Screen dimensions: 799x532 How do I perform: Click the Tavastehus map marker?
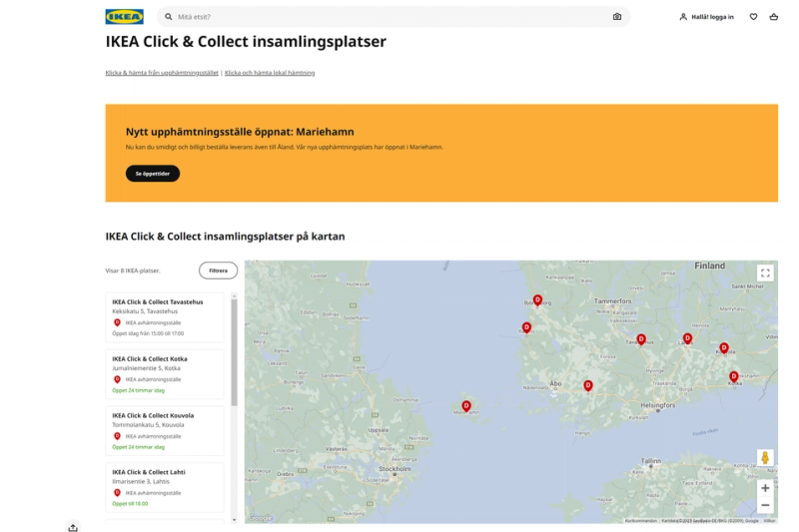(641, 339)
